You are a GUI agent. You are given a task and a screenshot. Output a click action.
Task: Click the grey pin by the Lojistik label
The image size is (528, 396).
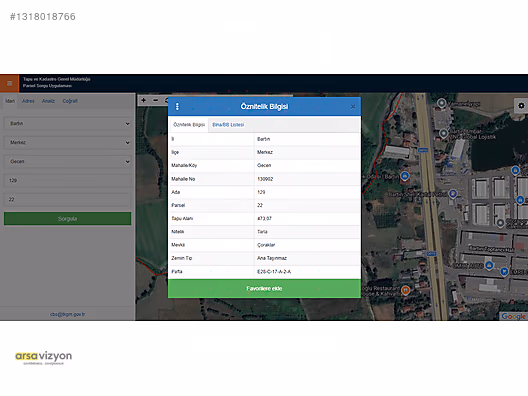point(443,134)
